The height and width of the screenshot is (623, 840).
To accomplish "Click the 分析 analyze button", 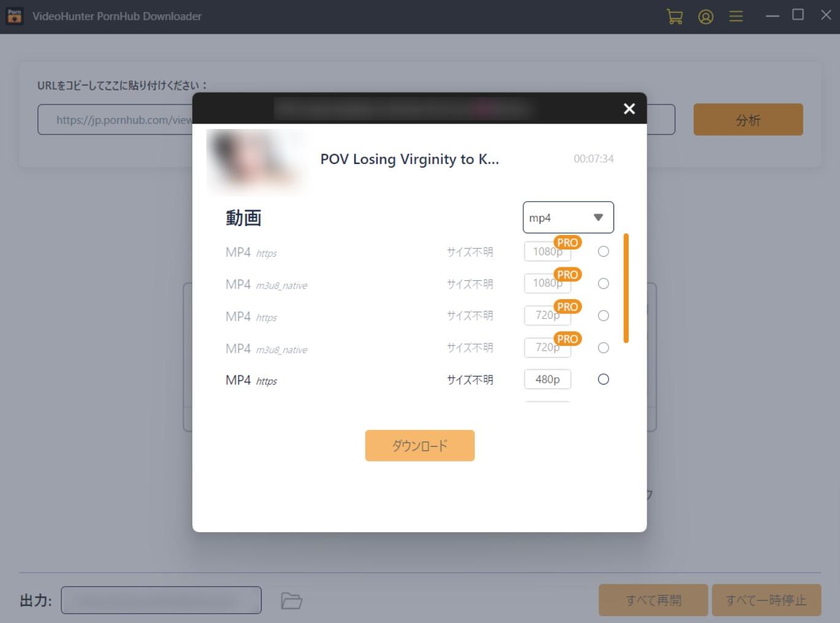I will pyautogui.click(x=748, y=120).
